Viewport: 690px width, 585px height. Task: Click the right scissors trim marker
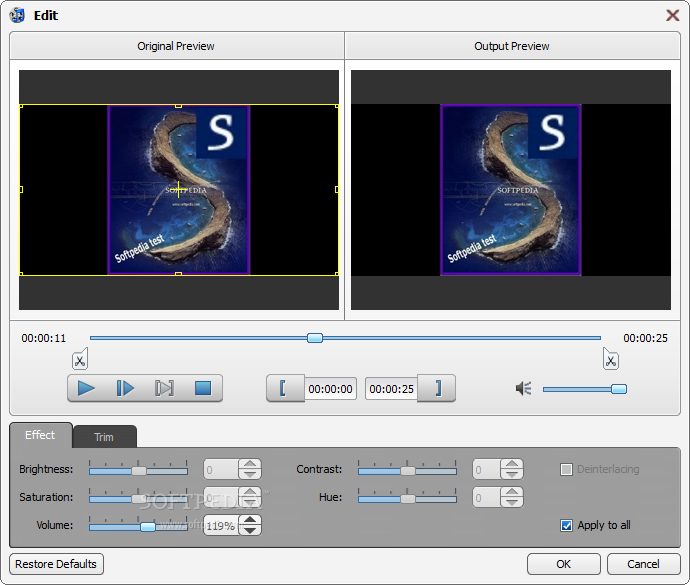pos(610,359)
